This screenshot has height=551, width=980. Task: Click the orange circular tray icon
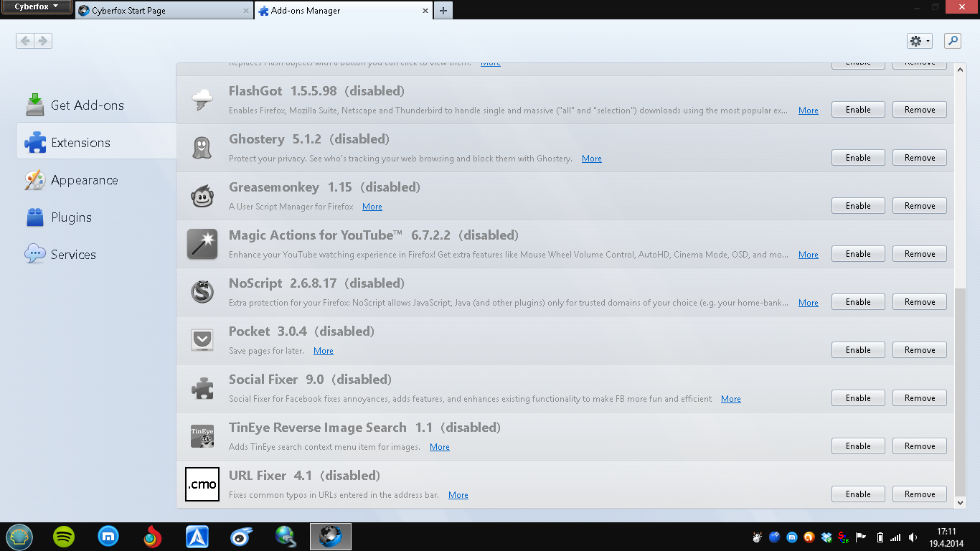(809, 537)
